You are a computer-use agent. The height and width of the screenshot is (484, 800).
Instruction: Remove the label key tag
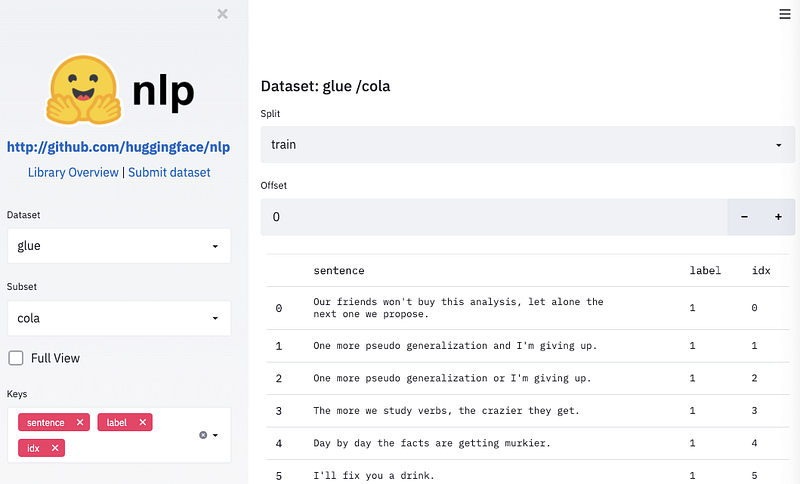[143, 423]
